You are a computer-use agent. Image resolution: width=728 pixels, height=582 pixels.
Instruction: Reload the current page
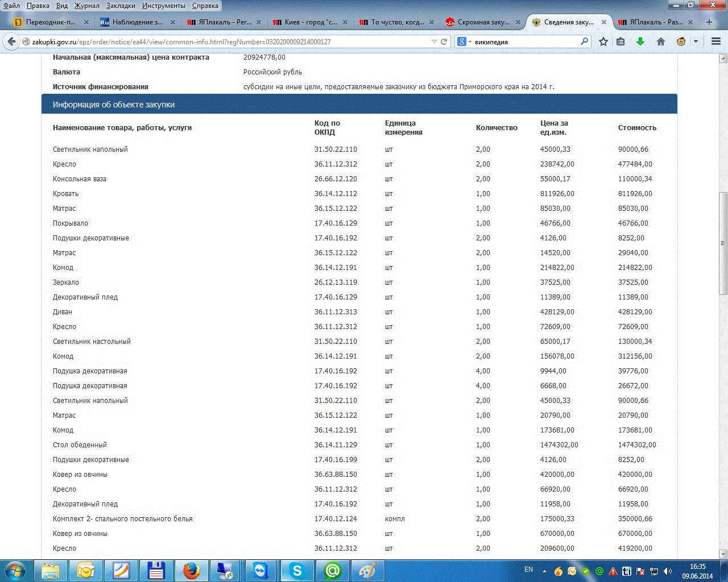coord(444,41)
